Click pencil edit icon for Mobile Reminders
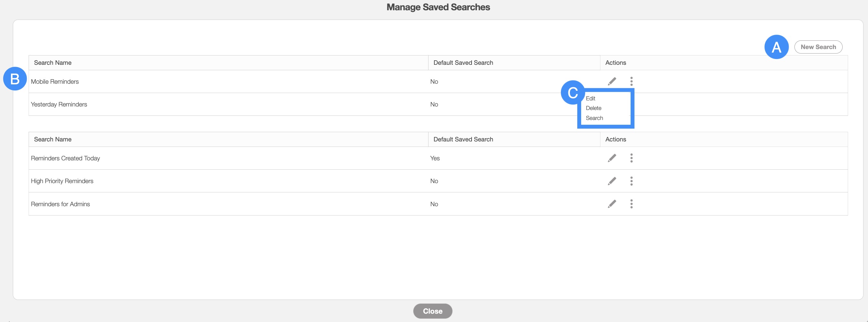The image size is (868, 322). [612, 81]
